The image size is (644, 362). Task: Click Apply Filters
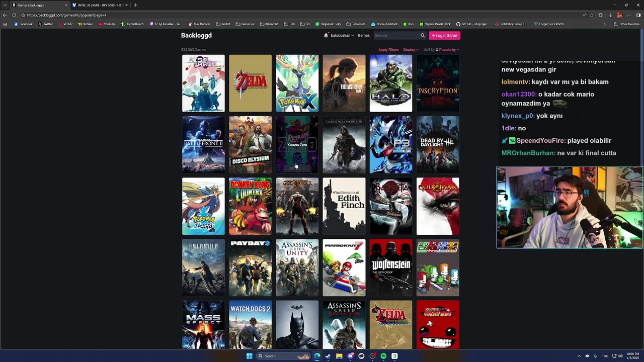click(x=388, y=50)
